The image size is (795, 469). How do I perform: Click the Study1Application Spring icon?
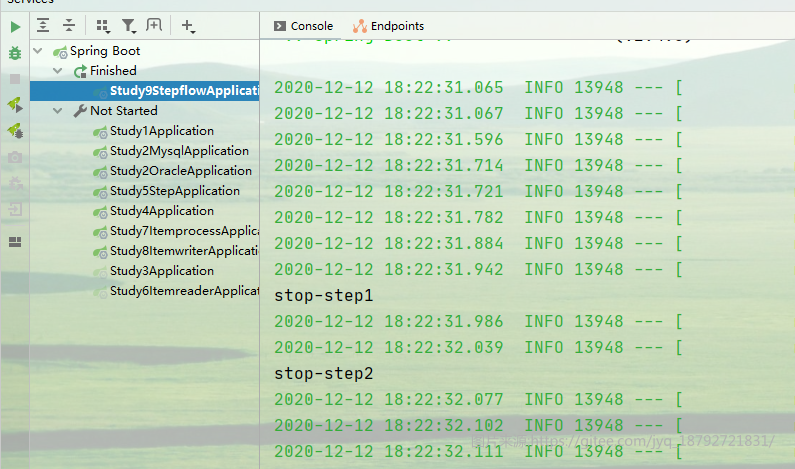click(x=100, y=132)
